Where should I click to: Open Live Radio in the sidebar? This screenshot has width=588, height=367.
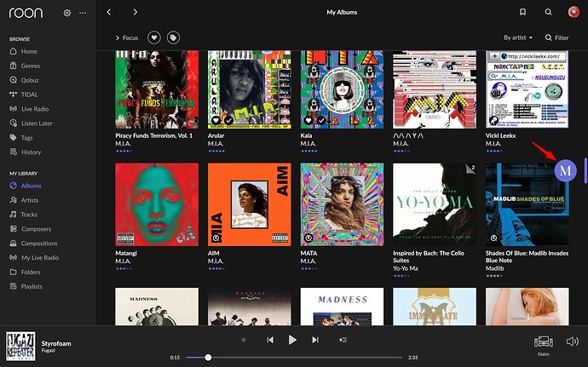(x=29, y=109)
